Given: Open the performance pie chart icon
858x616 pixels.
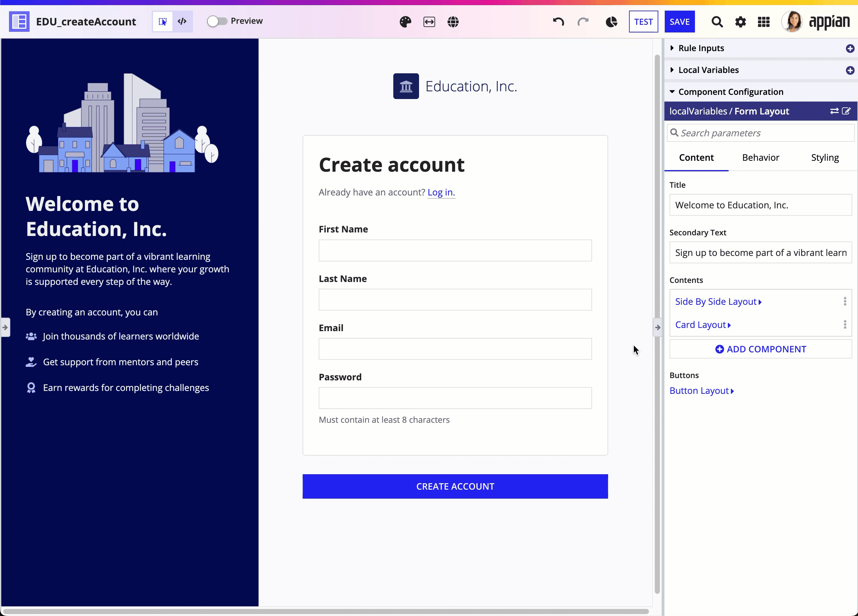Looking at the screenshot, I should (611, 22).
